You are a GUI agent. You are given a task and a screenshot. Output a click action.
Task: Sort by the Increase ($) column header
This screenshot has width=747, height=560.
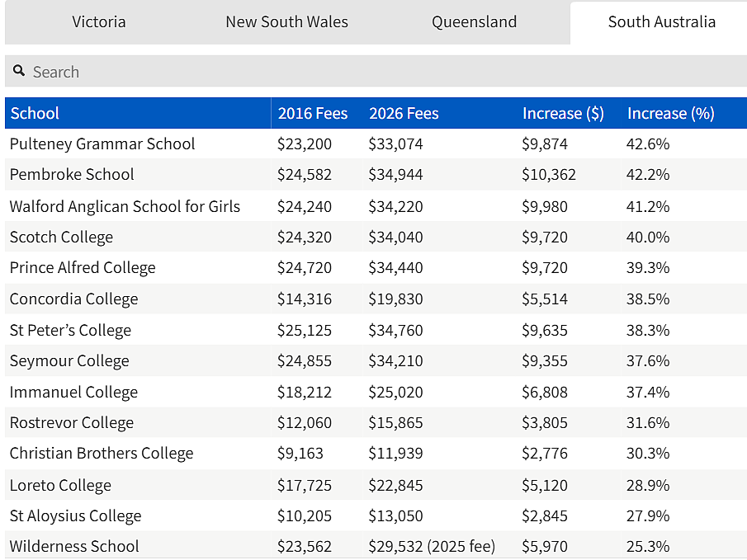563,113
